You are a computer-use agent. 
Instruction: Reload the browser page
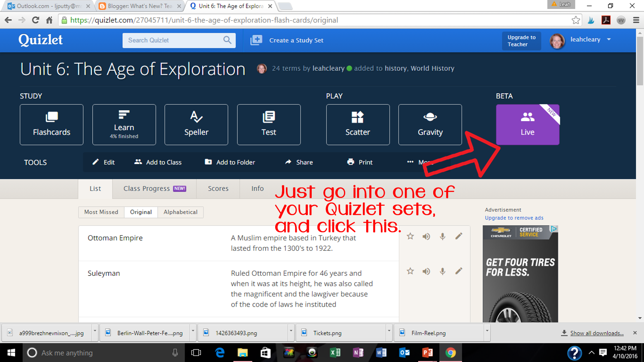click(36, 20)
